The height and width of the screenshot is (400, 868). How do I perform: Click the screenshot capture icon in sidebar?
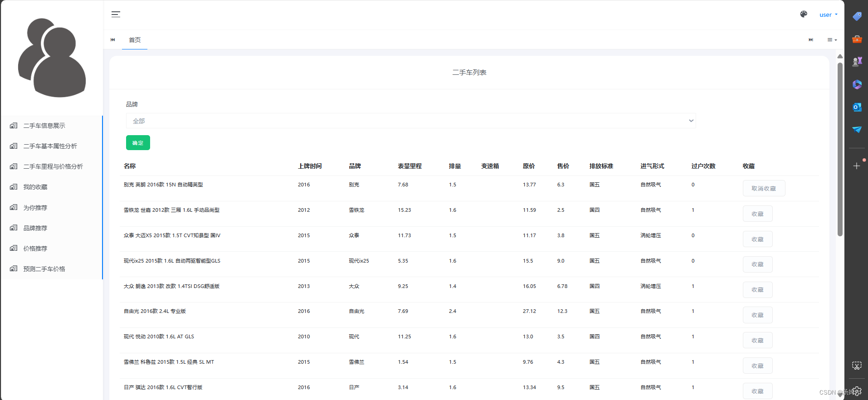pyautogui.click(x=857, y=366)
